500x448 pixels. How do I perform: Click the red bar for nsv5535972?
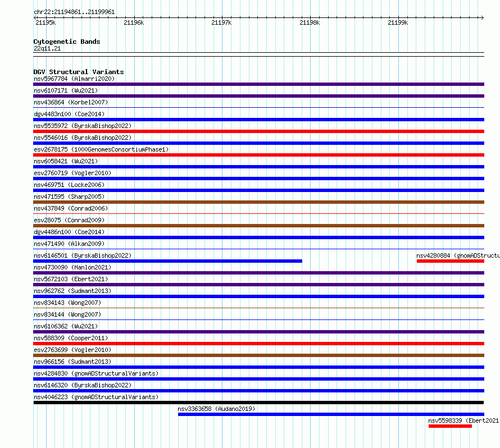click(x=258, y=131)
